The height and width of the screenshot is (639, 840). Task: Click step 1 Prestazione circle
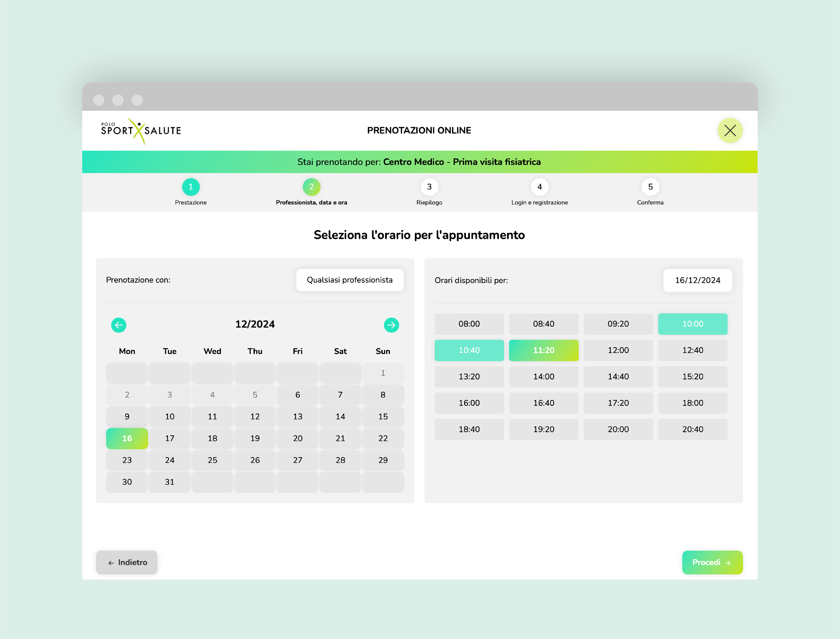pyautogui.click(x=191, y=187)
